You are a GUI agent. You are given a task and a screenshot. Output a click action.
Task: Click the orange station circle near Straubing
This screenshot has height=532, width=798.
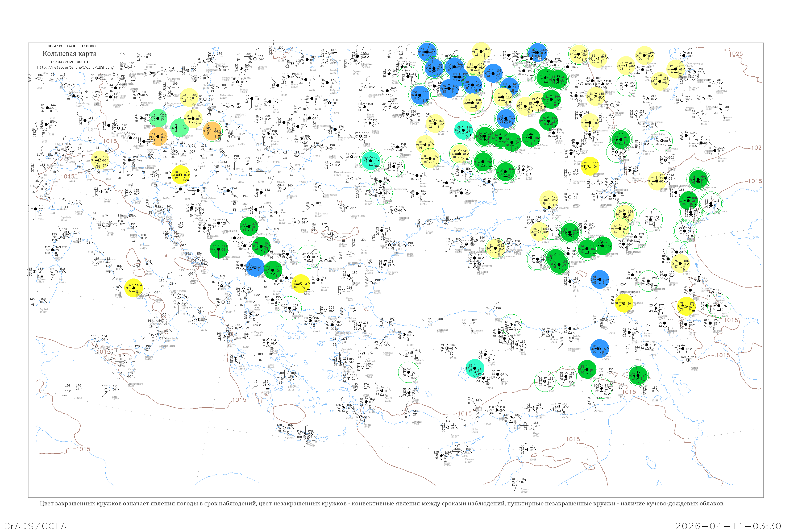coord(159,137)
